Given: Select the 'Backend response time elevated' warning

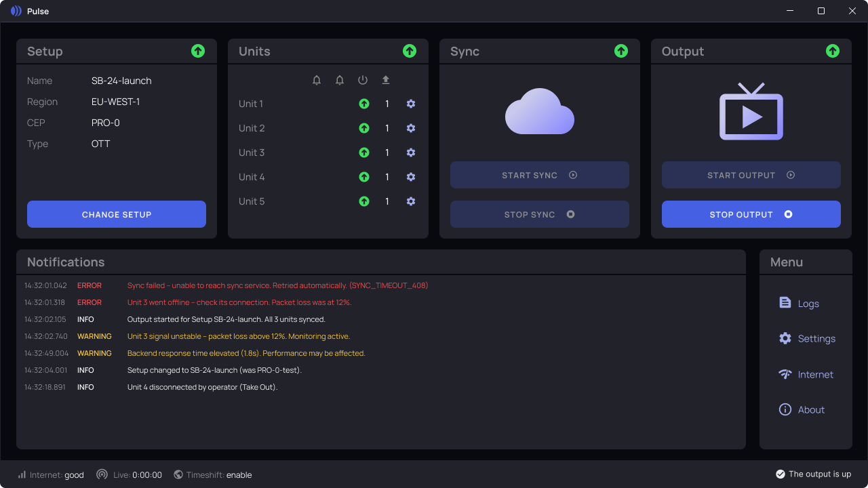Looking at the screenshot, I should pyautogui.click(x=381, y=353).
